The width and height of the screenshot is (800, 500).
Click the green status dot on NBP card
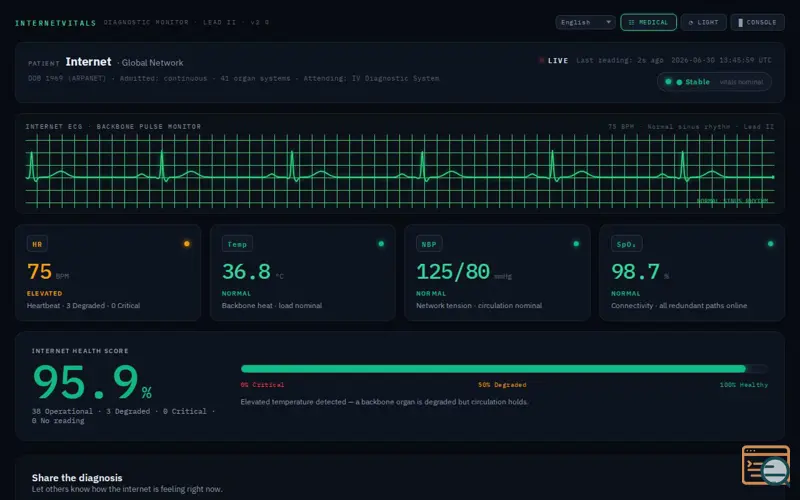[576, 244]
